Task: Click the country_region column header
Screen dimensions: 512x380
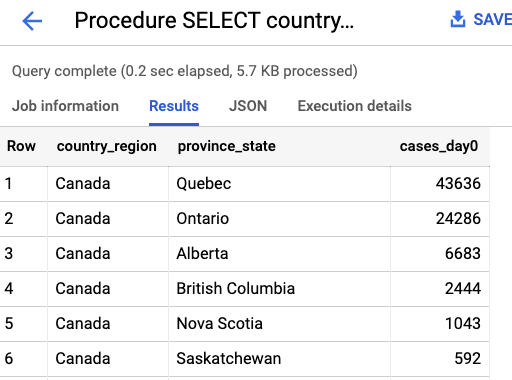Action: tap(107, 146)
